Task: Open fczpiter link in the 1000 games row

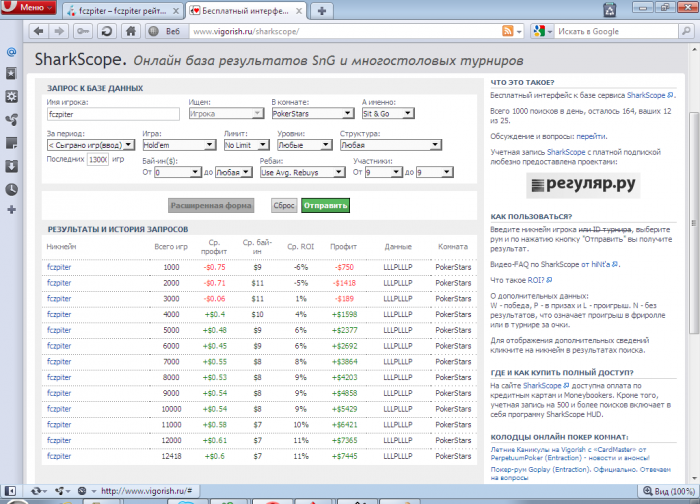Action: [x=59, y=267]
